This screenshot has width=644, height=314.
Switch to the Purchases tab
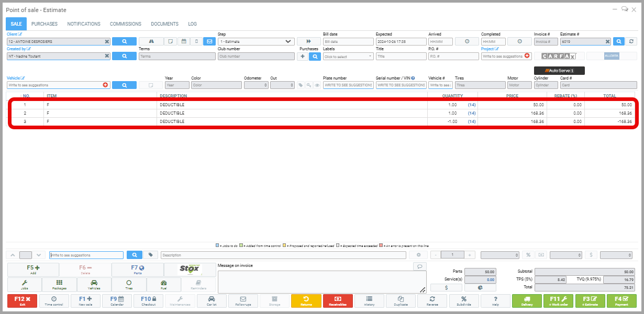(x=45, y=24)
